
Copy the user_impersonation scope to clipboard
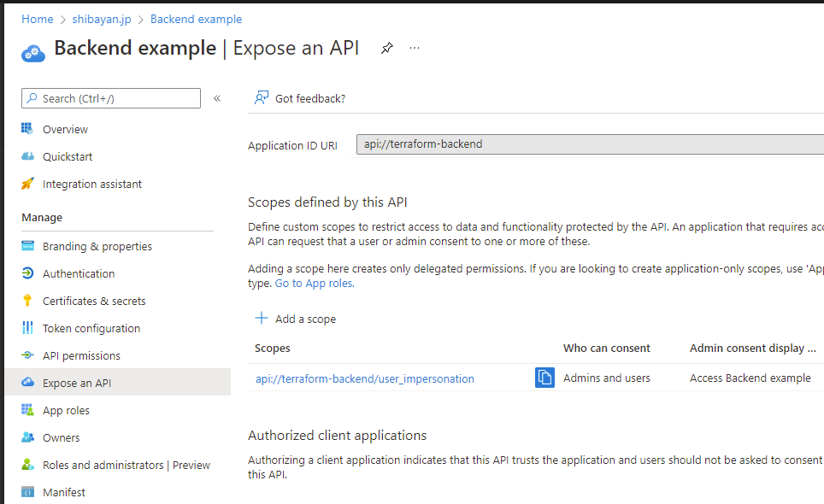click(x=544, y=378)
